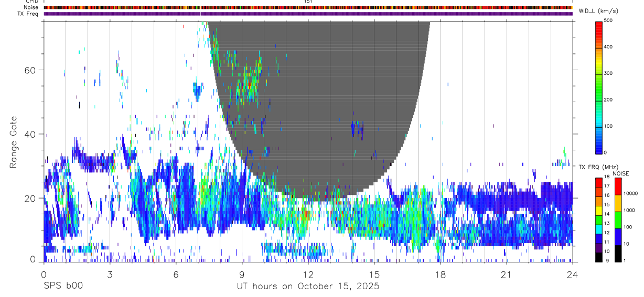Click the blue segment of the NOISE colorbar
Screen dimensions: 644x297
617,237
